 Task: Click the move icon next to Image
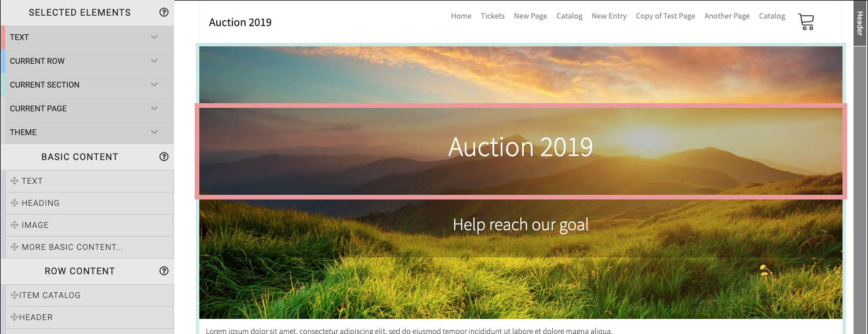14,225
